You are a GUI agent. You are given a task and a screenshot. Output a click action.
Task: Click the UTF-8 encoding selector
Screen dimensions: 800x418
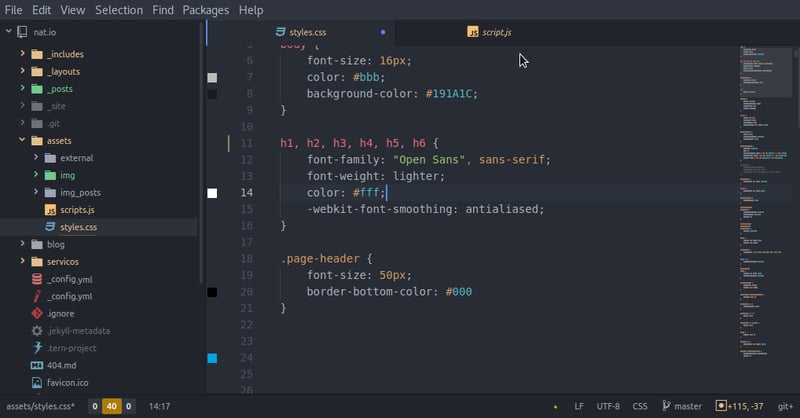[608, 407]
